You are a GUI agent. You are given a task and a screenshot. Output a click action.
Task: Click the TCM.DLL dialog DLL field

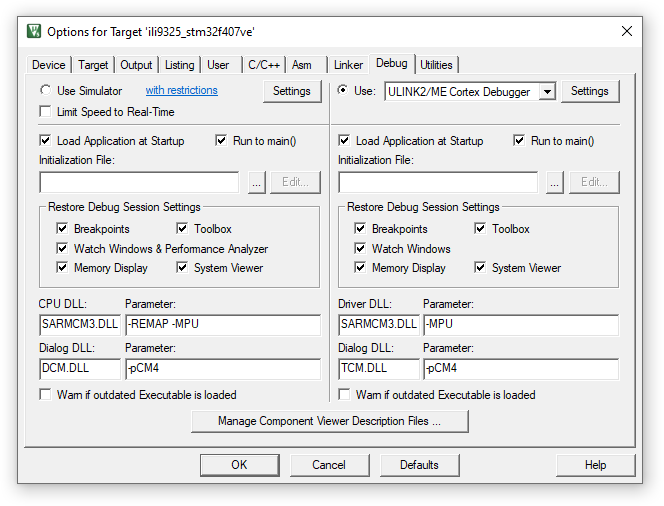click(379, 368)
